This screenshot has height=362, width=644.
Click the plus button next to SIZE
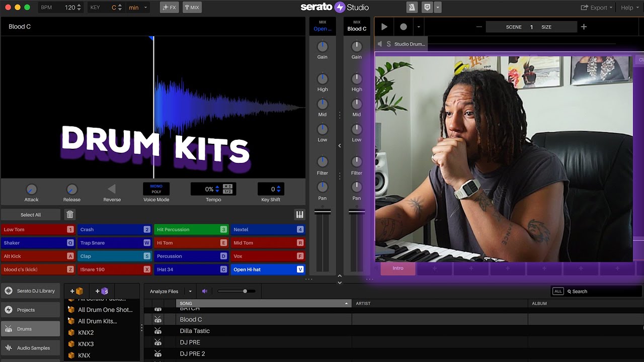point(584,27)
